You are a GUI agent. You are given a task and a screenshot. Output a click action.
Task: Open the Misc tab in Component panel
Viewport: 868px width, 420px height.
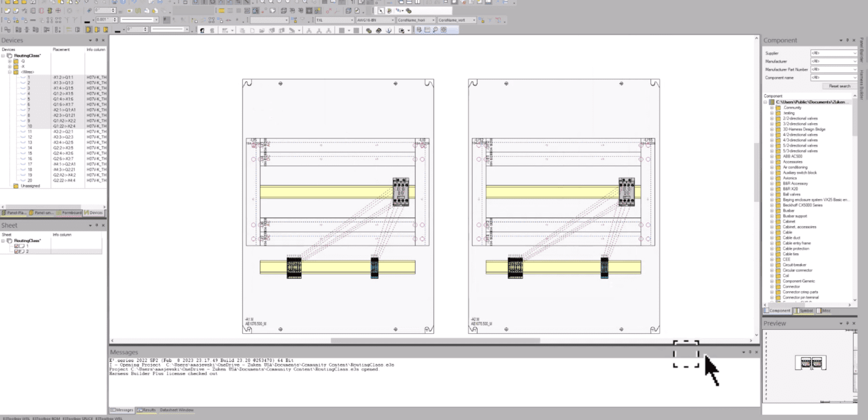(824, 311)
